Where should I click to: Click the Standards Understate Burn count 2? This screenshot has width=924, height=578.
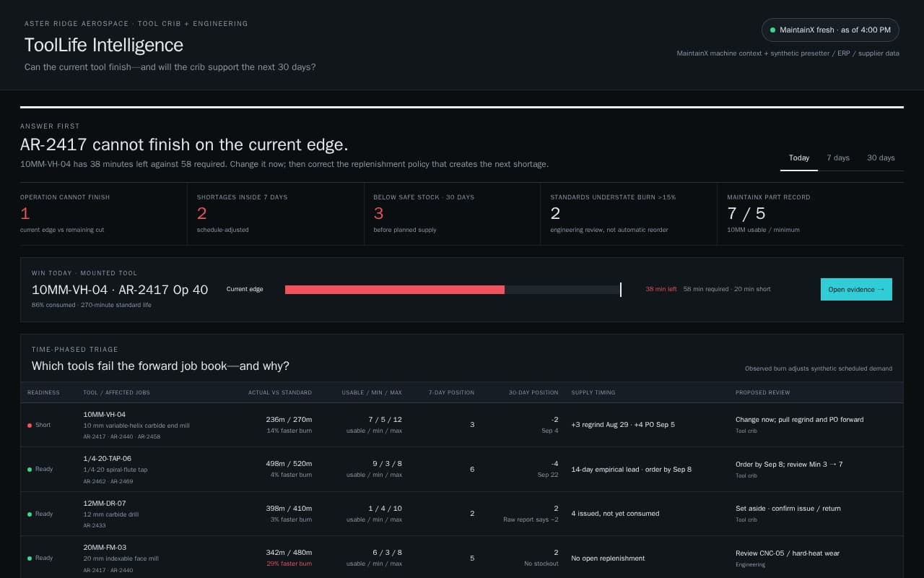click(555, 213)
